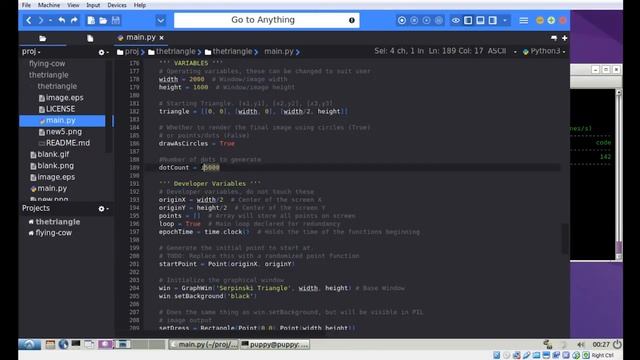Click the info icon inside Go to Anything
This screenshot has height=360, width=640.
point(351,20)
